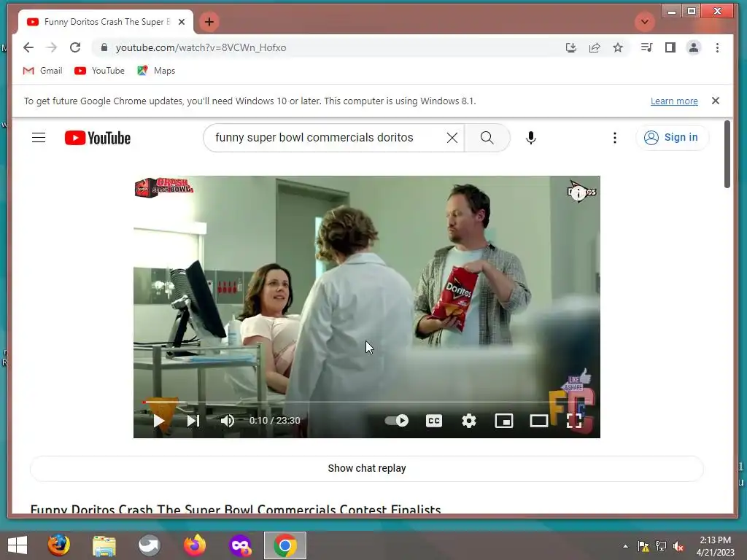This screenshot has width=747, height=560.
Task: Select the address bar URL
Action: click(x=201, y=47)
